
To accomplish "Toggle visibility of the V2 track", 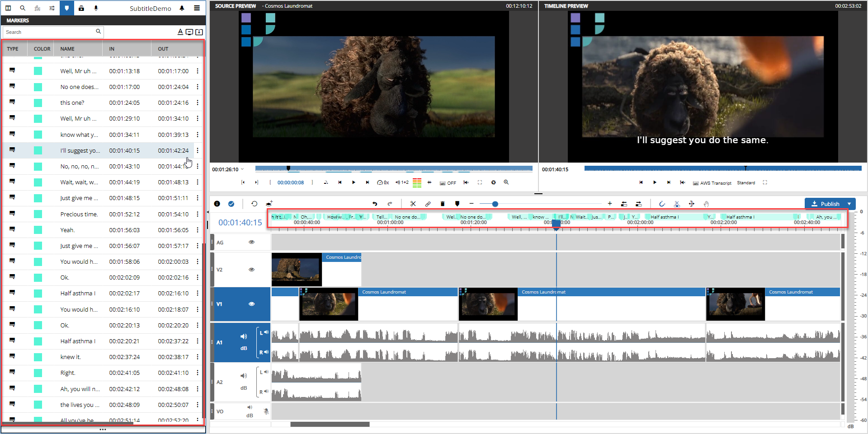I will [252, 270].
